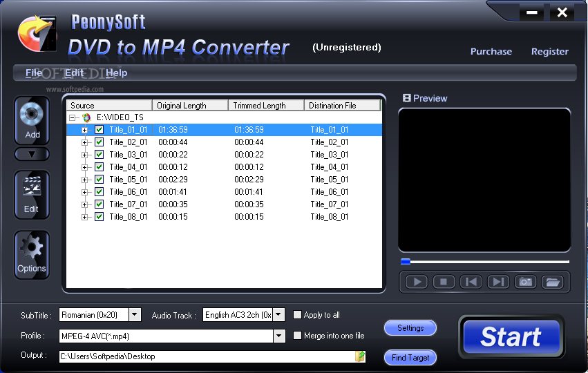
Task: Enable Apply to all checkbox
Action: tap(297, 314)
